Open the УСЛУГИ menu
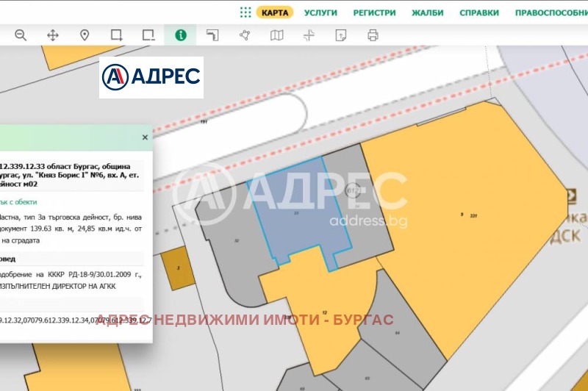The width and height of the screenshot is (588, 391). [320, 12]
